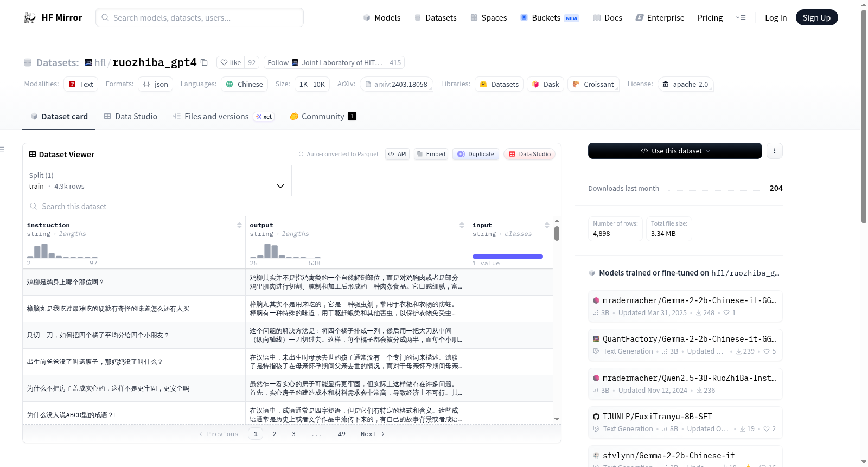Open the Spaces nav item
This screenshot has height=467, width=868.
488,17
